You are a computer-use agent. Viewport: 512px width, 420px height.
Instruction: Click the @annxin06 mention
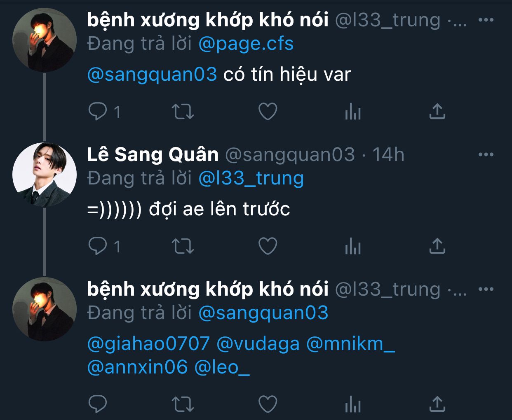[138, 367]
